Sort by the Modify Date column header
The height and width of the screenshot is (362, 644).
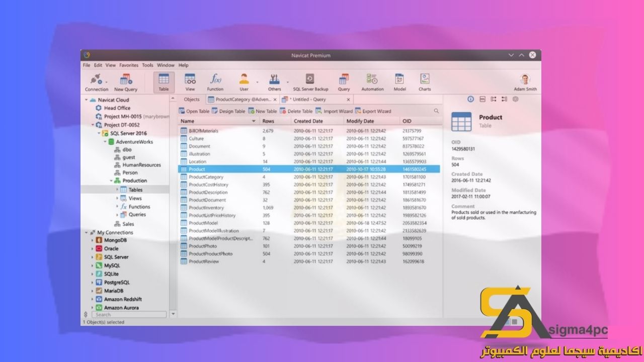coord(372,121)
